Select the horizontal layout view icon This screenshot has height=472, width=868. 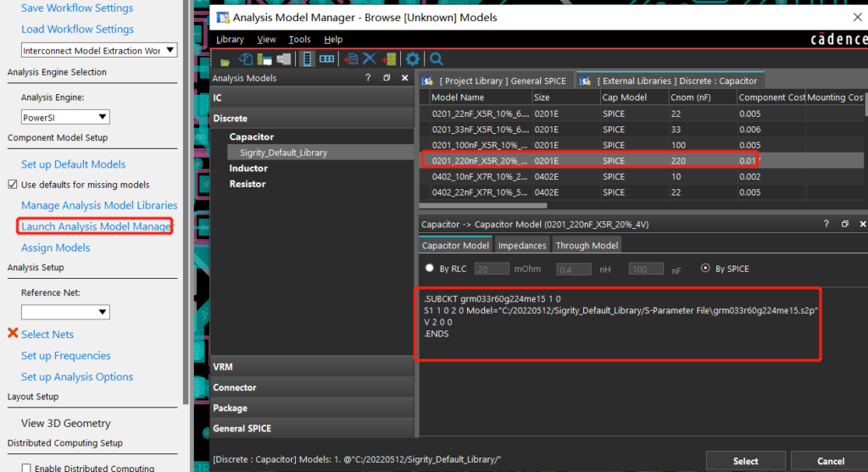pyautogui.click(x=326, y=58)
